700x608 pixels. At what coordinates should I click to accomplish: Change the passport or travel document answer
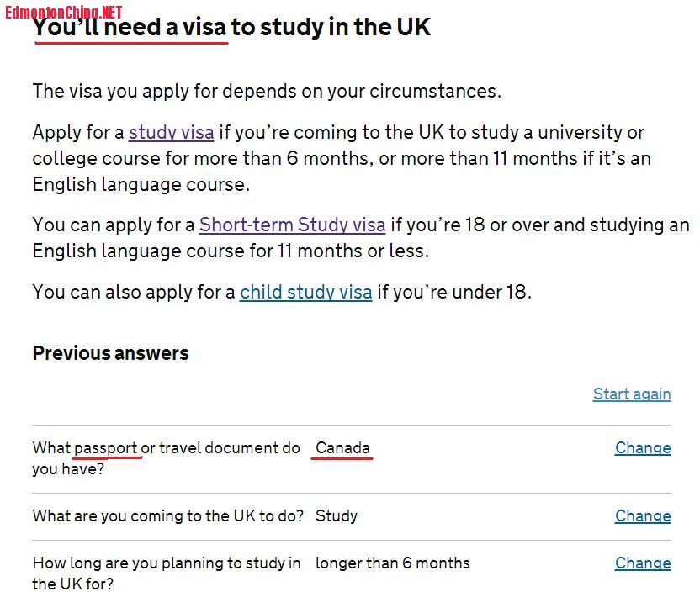(x=642, y=448)
